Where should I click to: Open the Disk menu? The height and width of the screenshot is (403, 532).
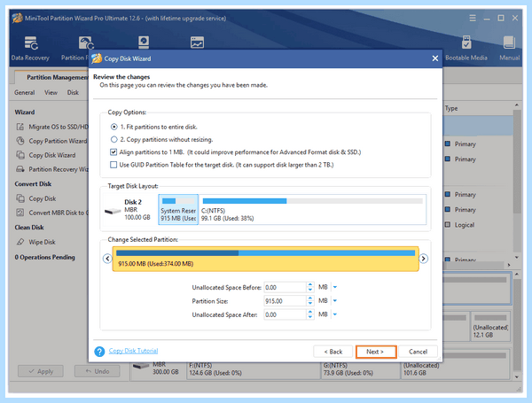coord(73,92)
